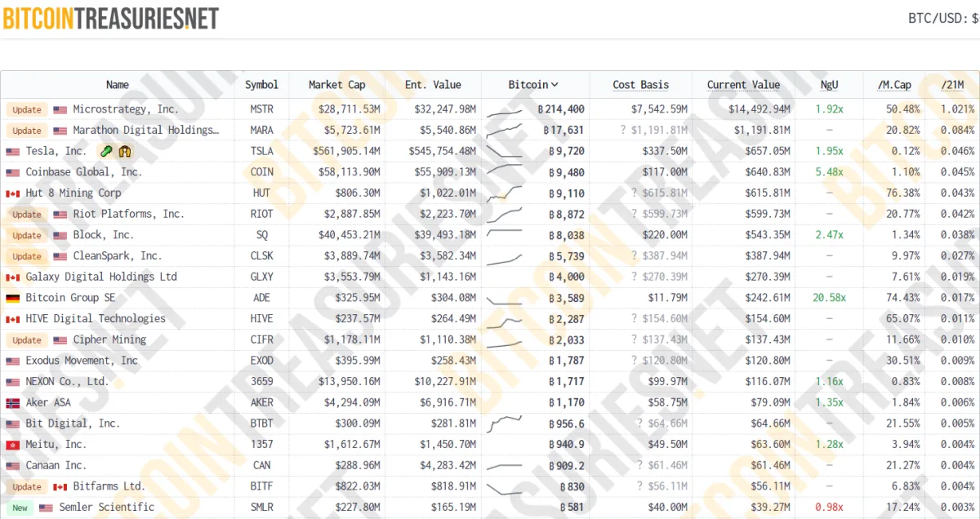This screenshot has width=980, height=519.
Task: Click the US flag beside Exodus Movement, Inc
Action: click(12, 362)
